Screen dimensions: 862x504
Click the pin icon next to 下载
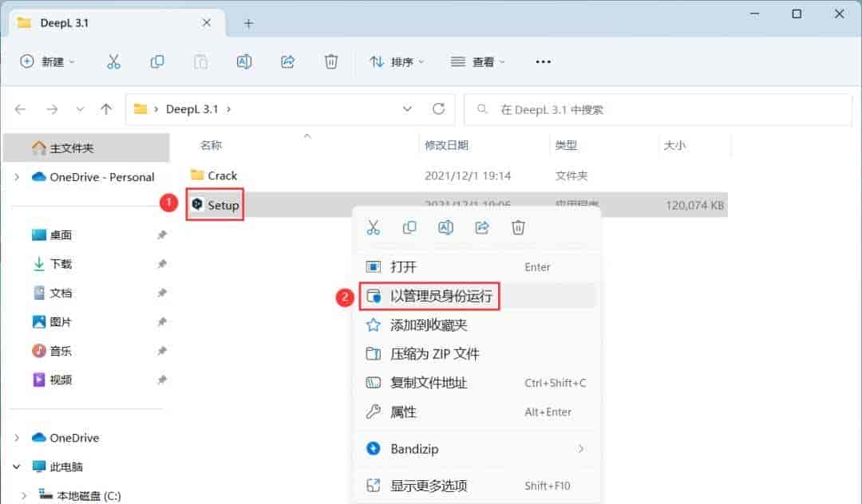pos(161,264)
